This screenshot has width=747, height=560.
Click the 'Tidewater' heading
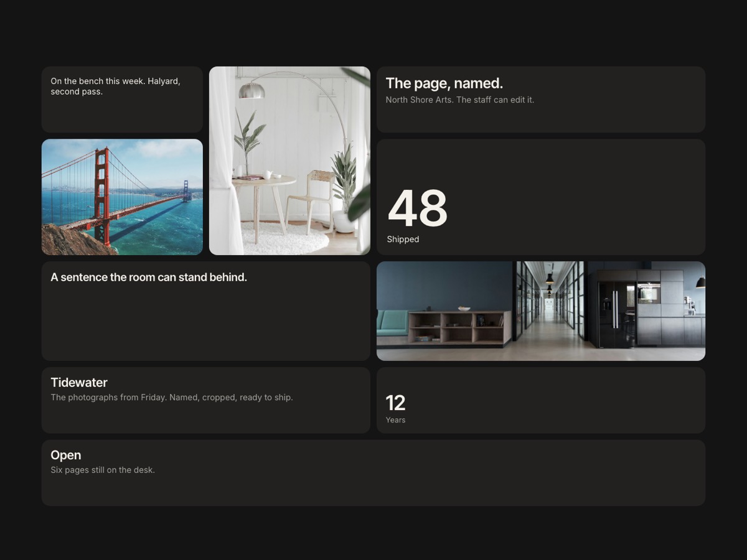[79, 383]
